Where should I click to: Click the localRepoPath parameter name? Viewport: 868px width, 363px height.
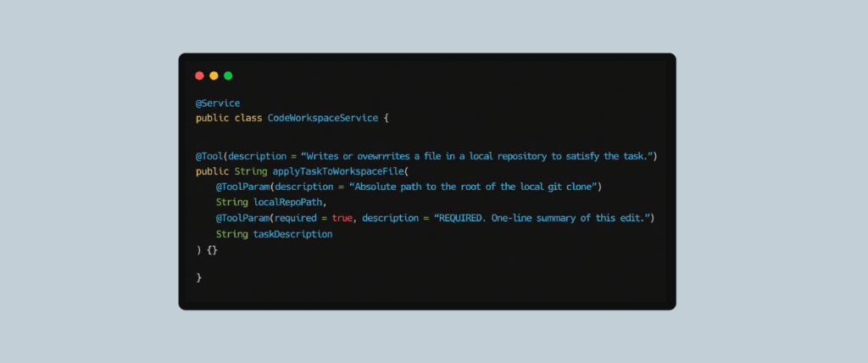point(287,203)
